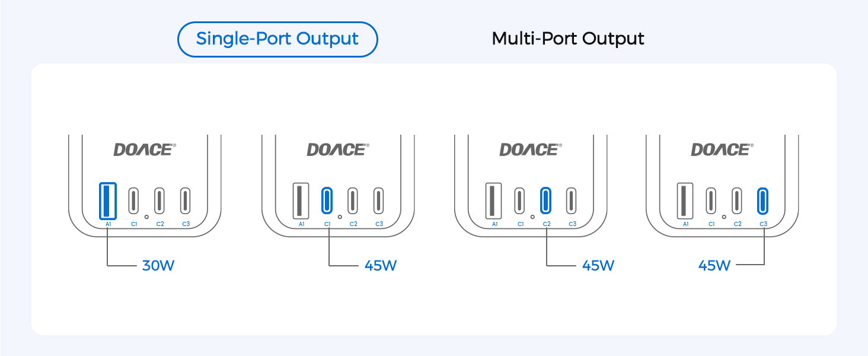Switch to the Multi-Port Output tab

[568, 39]
